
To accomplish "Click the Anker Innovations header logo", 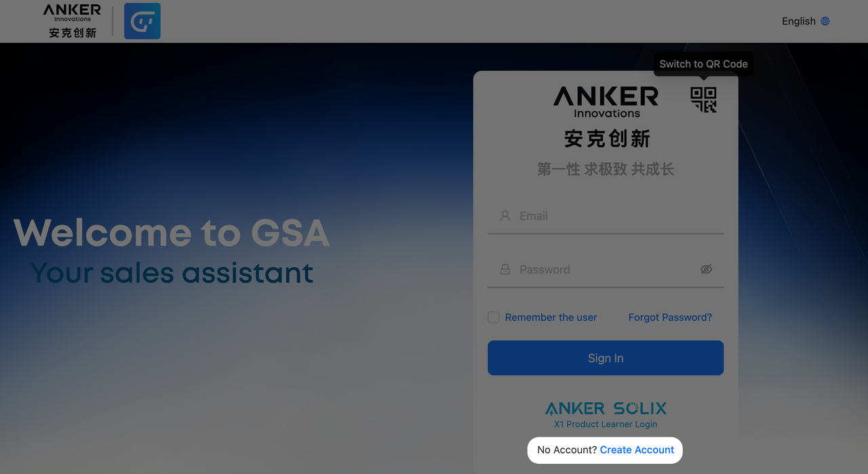I will (73, 21).
